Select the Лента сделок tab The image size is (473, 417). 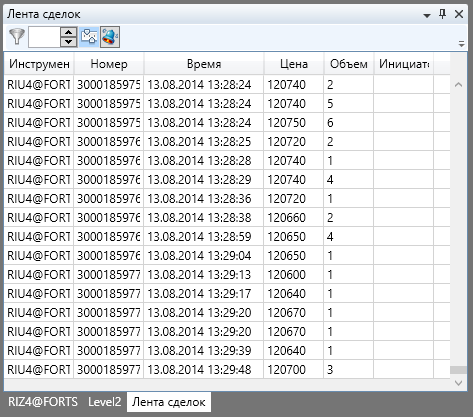169,402
